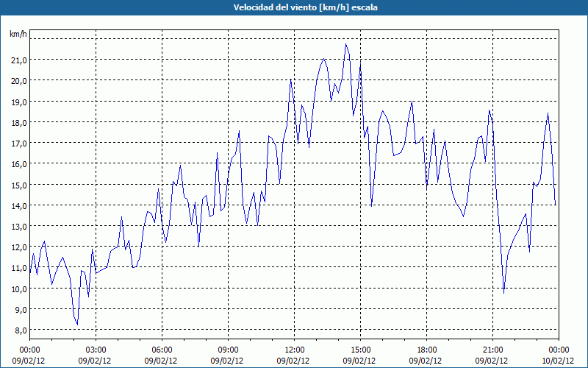
Task: Click the lowest point of the wind line
Action: [x=77, y=325]
